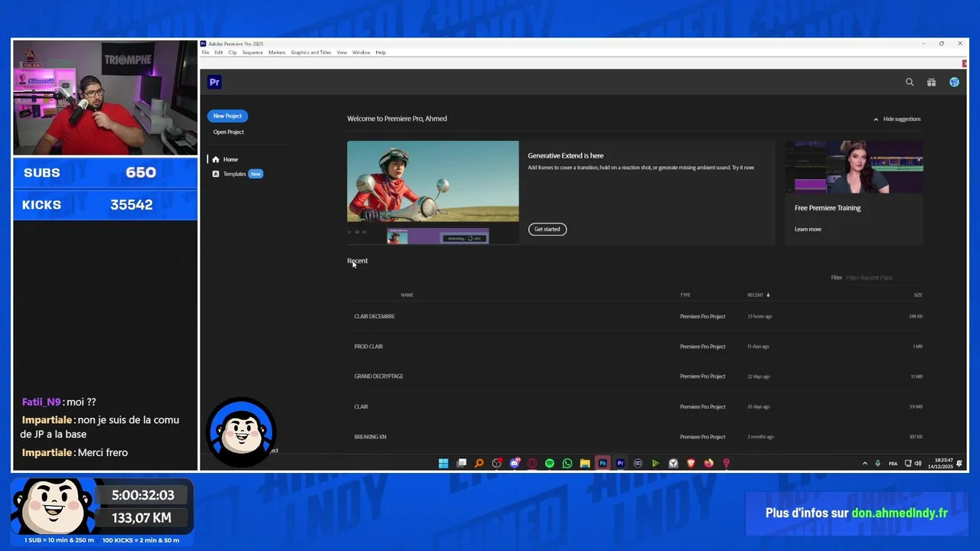The height and width of the screenshot is (551, 980).
Task: Click Learn more under Free Premiere Training
Action: pos(808,229)
